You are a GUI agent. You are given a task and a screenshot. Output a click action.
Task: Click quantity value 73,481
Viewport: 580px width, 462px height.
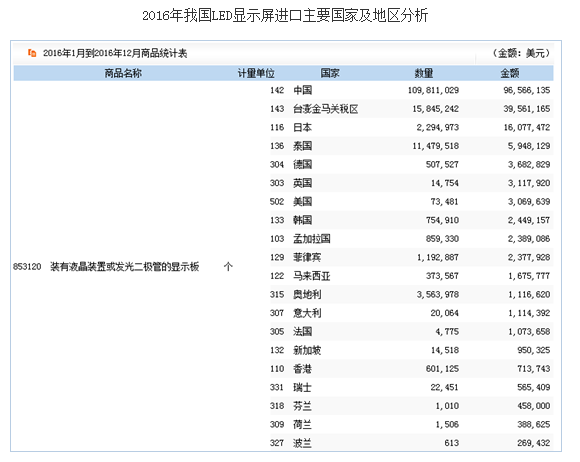[x=445, y=201]
